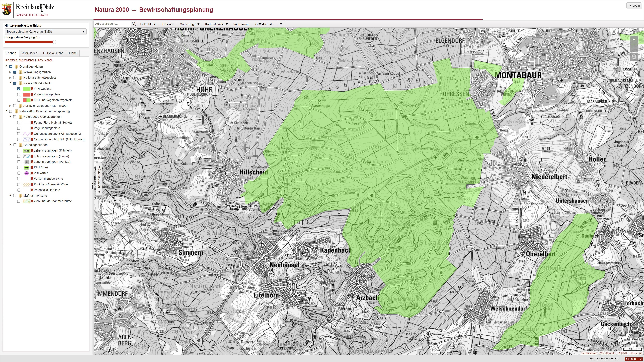
Task: Open the 1:20000 scale selector
Action: pyautogui.click(x=633, y=359)
